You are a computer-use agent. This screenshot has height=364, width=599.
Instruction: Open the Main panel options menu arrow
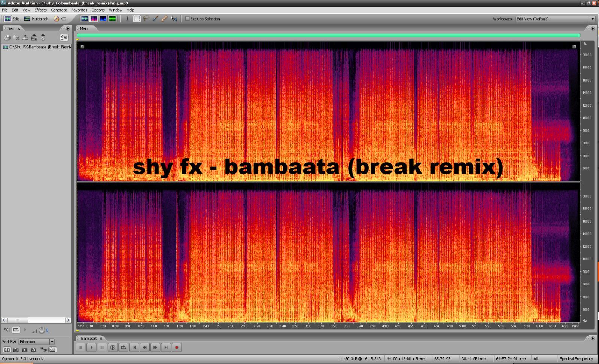click(593, 28)
